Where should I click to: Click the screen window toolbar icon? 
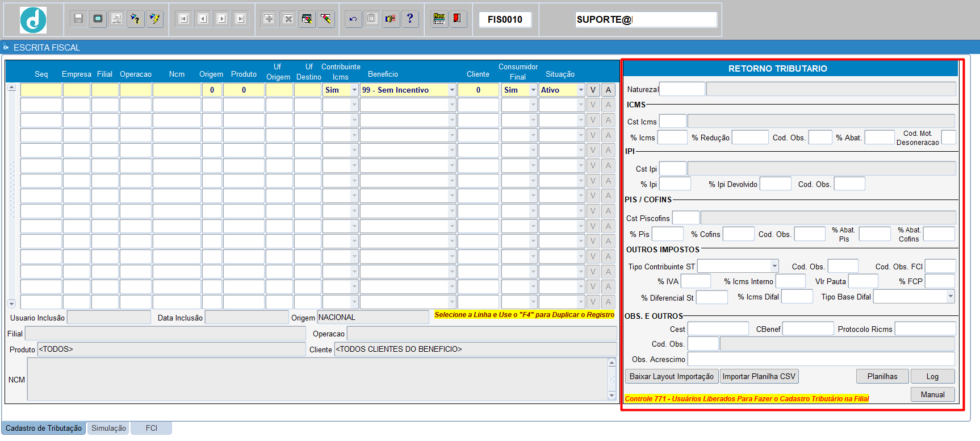(x=98, y=19)
